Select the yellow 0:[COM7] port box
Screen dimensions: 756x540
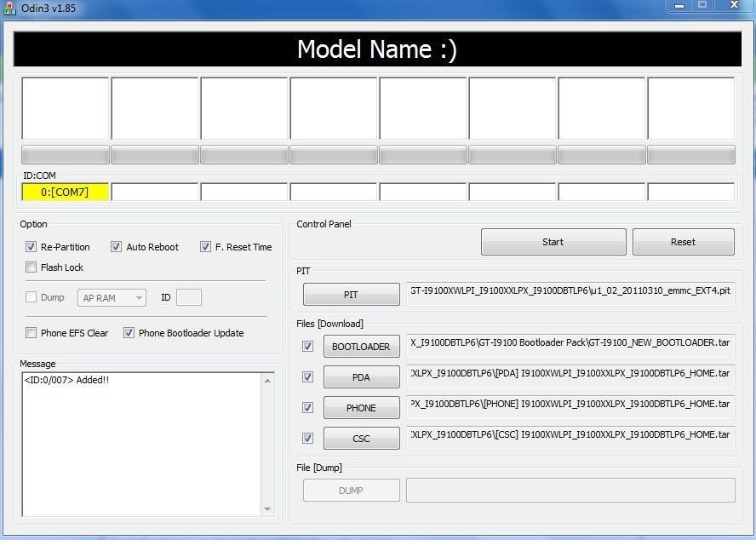click(x=65, y=192)
